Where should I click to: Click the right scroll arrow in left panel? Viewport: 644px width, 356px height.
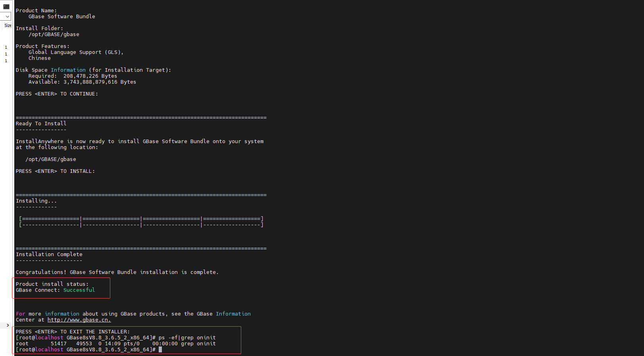[x=8, y=325]
